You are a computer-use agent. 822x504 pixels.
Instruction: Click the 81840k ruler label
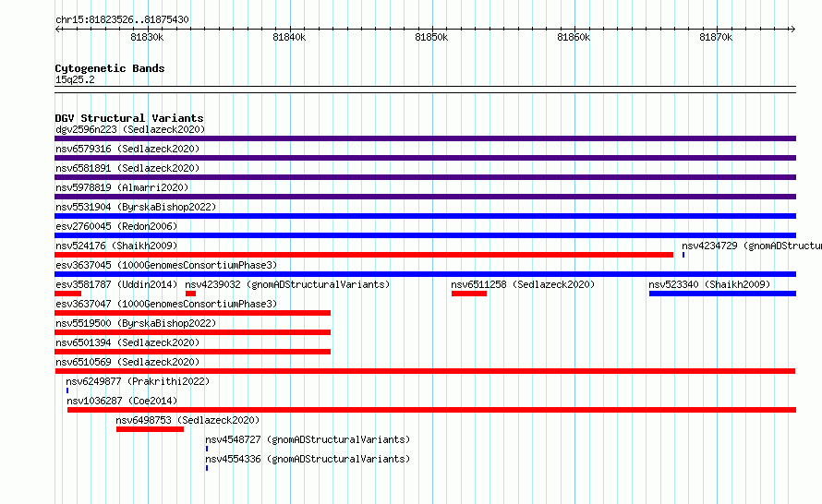click(289, 37)
